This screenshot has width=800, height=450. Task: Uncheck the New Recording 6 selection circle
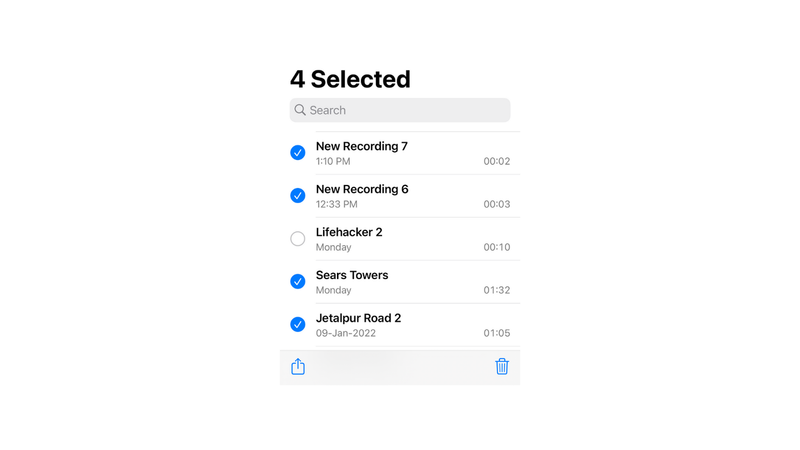[x=298, y=195]
